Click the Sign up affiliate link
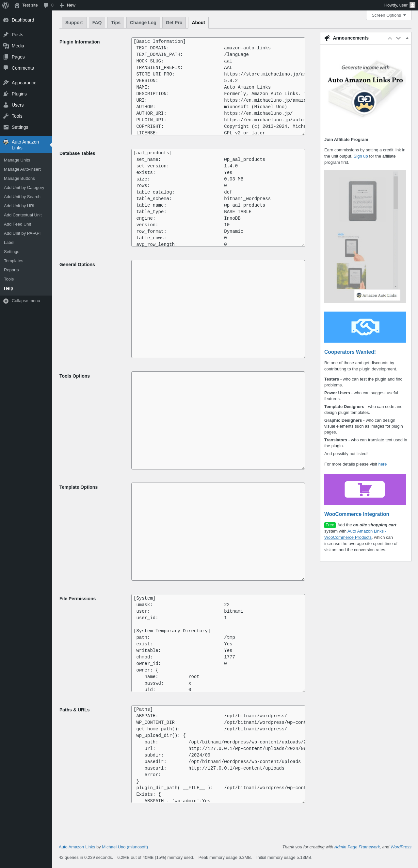 coord(361,156)
